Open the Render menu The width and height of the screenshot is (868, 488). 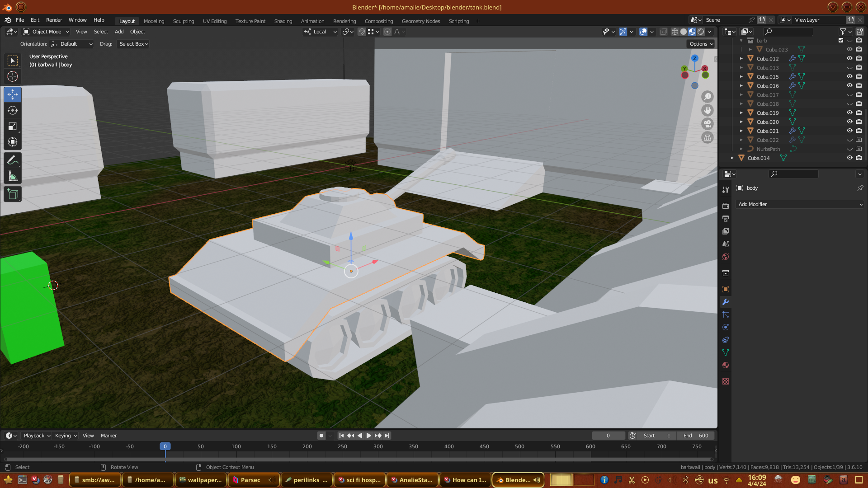(54, 20)
